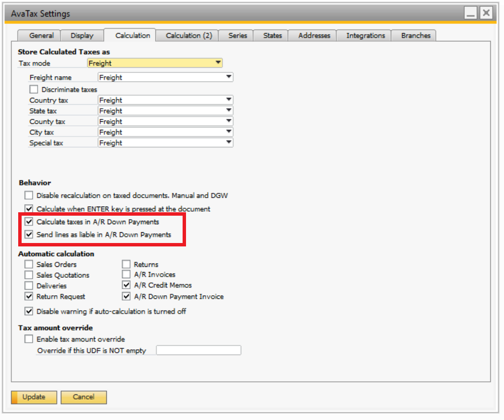Image resolution: width=504 pixels, height=420 pixels.
Task: Check Disable recalculation on taxed documents
Action: pyautogui.click(x=29, y=195)
